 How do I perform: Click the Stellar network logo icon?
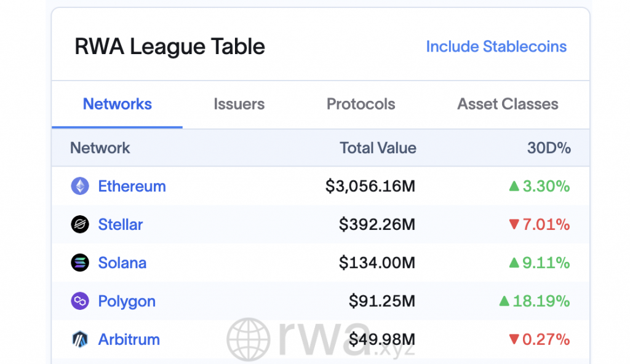80,224
